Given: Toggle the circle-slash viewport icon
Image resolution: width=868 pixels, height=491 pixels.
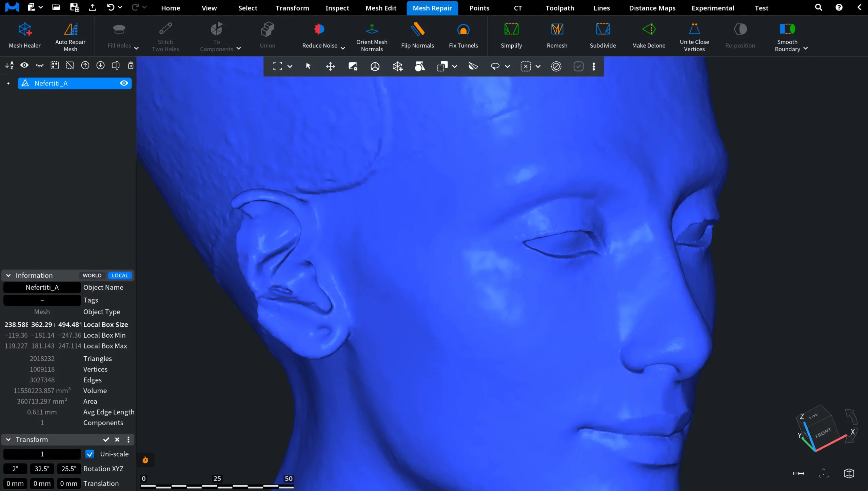Looking at the screenshot, I should click(x=556, y=66).
